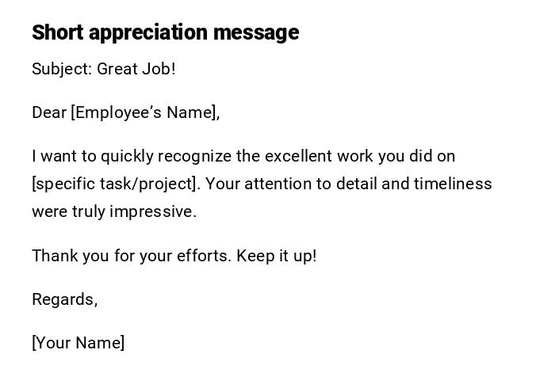Select the [Employee's Name] placeholder

tap(145, 112)
